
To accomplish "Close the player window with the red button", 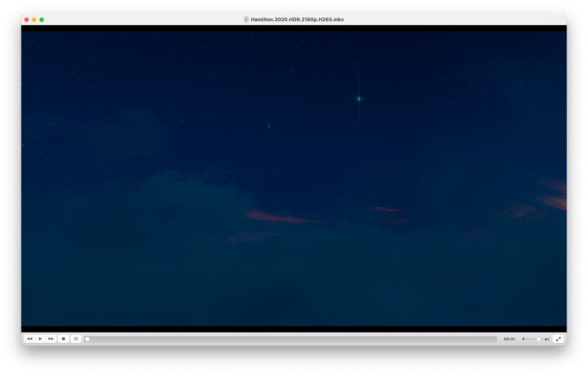I will click(x=27, y=20).
